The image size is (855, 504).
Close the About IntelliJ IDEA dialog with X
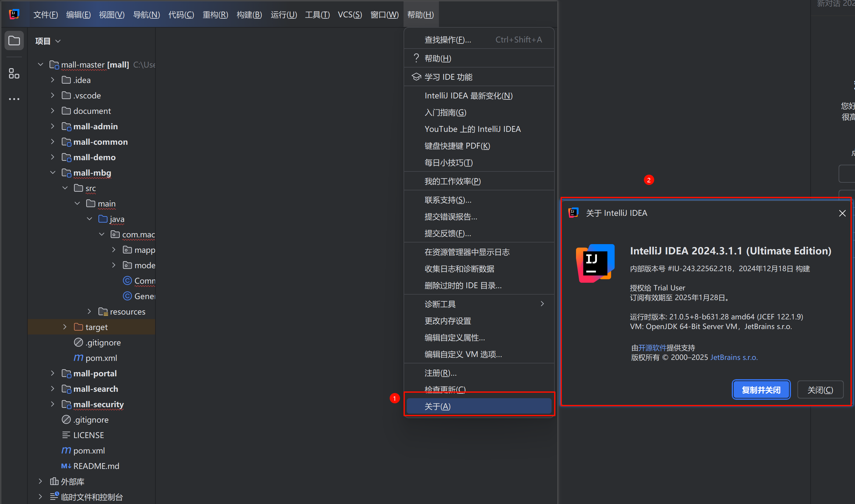pos(842,213)
